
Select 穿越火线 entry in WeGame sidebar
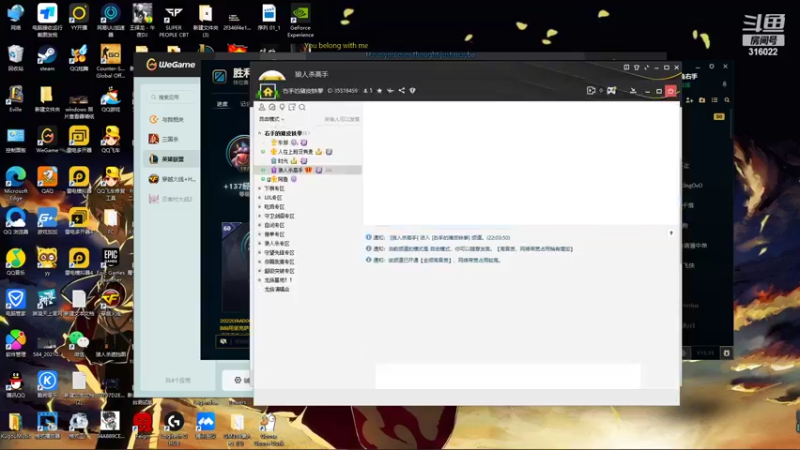coord(171,179)
